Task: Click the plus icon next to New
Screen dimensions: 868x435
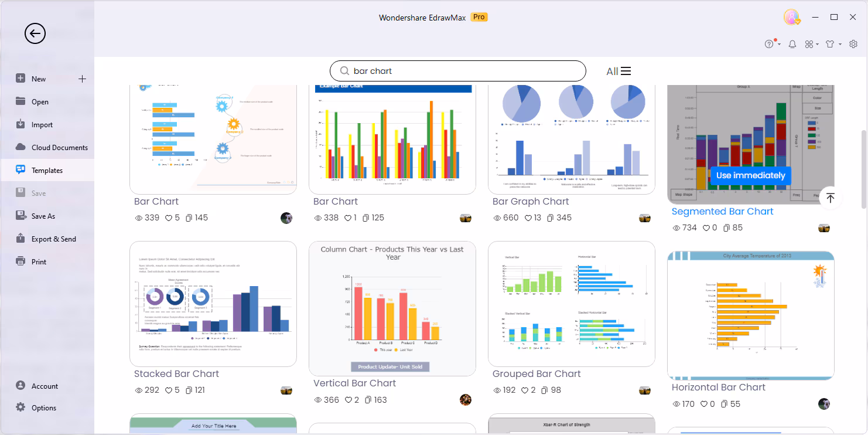Action: coord(83,79)
